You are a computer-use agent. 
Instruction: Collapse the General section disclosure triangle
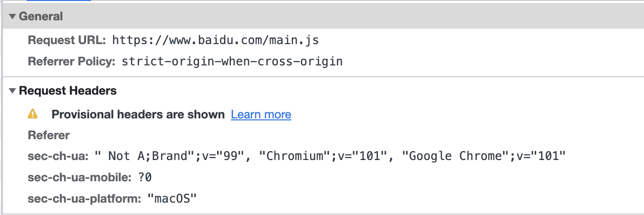coord(12,17)
